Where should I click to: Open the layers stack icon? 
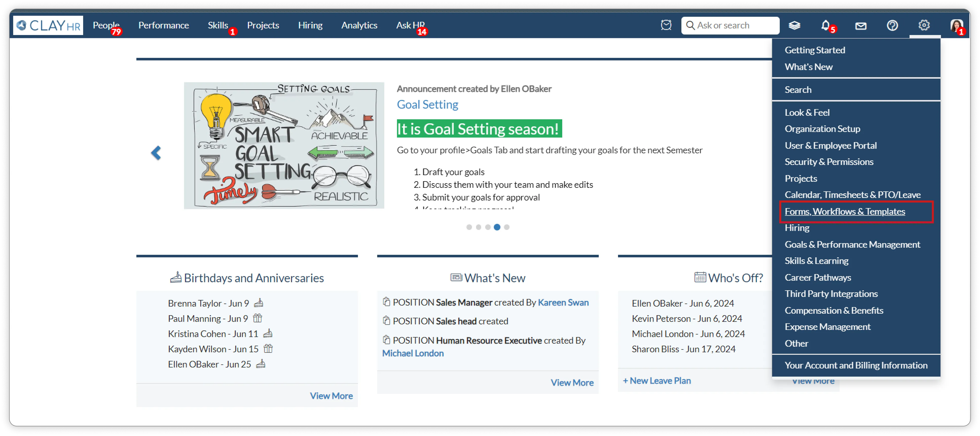794,26
